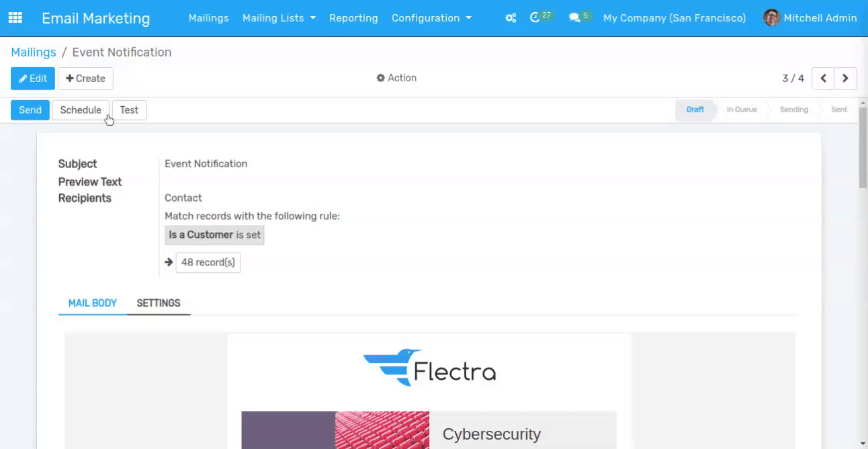Screen dimensions: 868x449
Task: Open the Action dropdown
Action: click(x=396, y=78)
